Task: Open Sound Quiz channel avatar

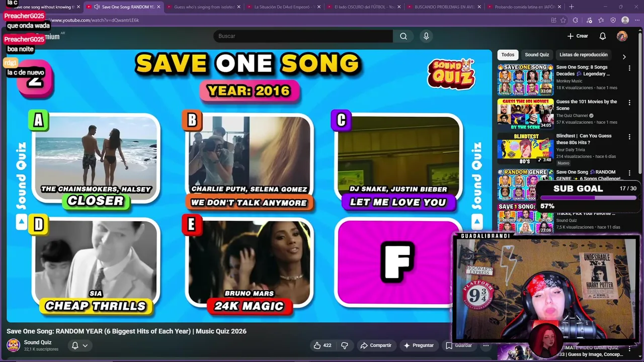Action: (x=13, y=345)
